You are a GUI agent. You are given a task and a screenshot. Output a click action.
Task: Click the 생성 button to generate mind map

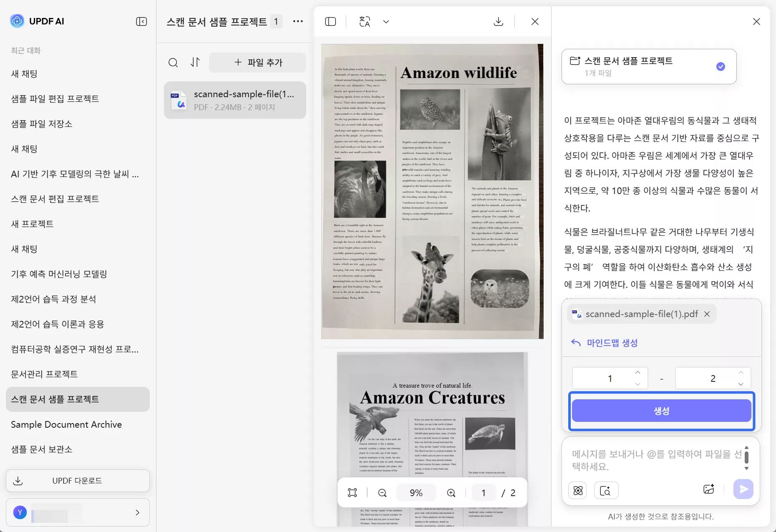(x=661, y=411)
